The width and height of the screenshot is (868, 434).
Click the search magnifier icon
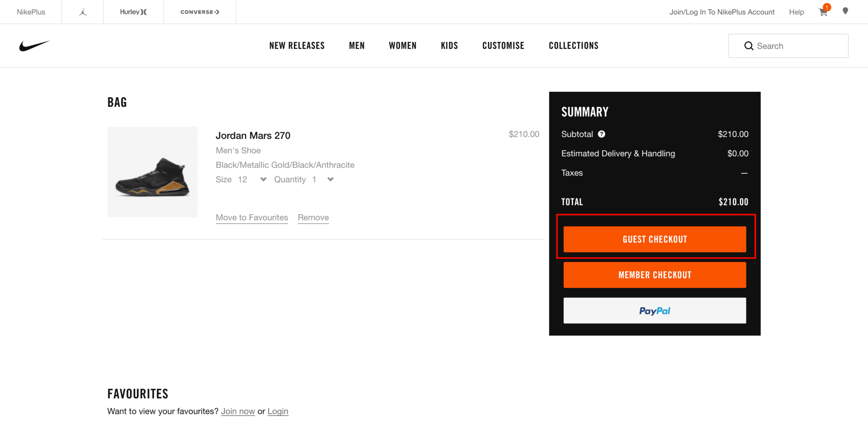click(749, 46)
